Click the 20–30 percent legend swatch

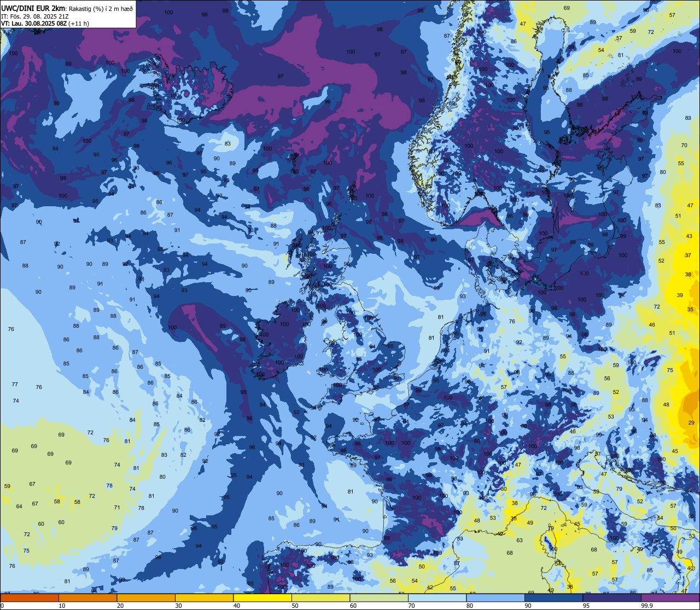point(146,597)
